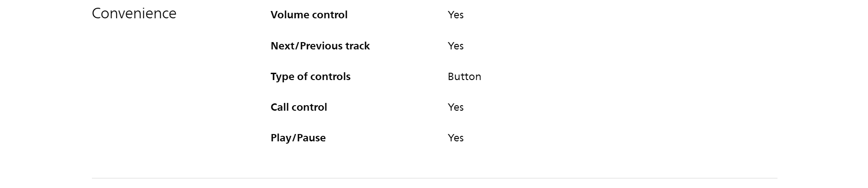
Task: Click the Yes value beside Call control
Action: click(x=456, y=107)
